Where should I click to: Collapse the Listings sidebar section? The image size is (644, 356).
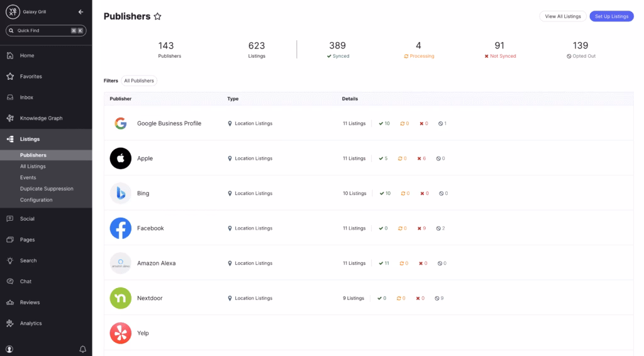[30, 139]
